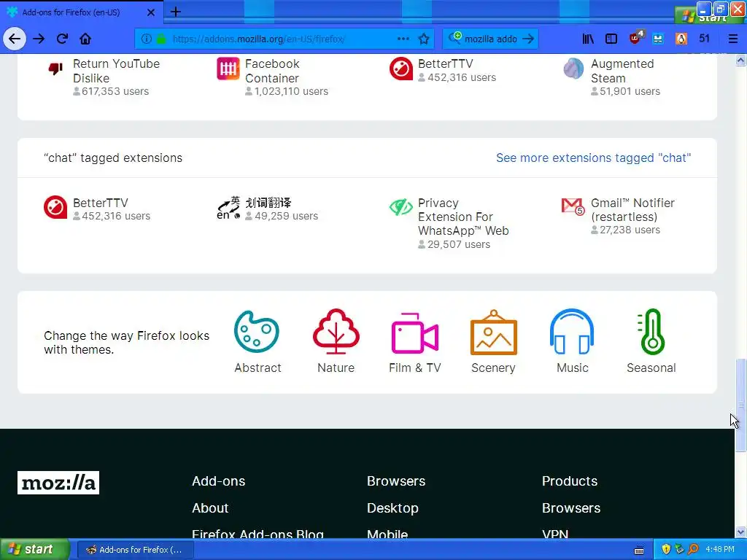Image resolution: width=747 pixels, height=560 pixels.
Task: Select the Music theme category
Action: tap(572, 341)
